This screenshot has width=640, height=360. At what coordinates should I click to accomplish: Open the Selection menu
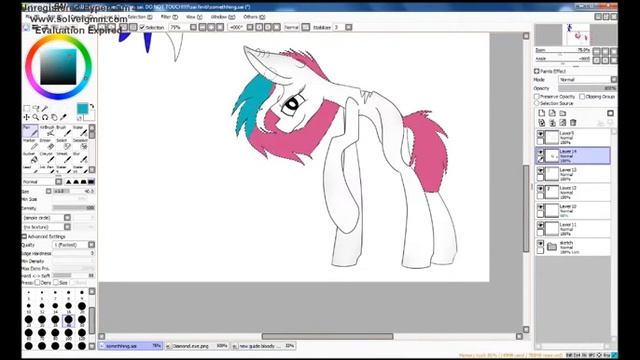pyautogui.click(x=140, y=17)
